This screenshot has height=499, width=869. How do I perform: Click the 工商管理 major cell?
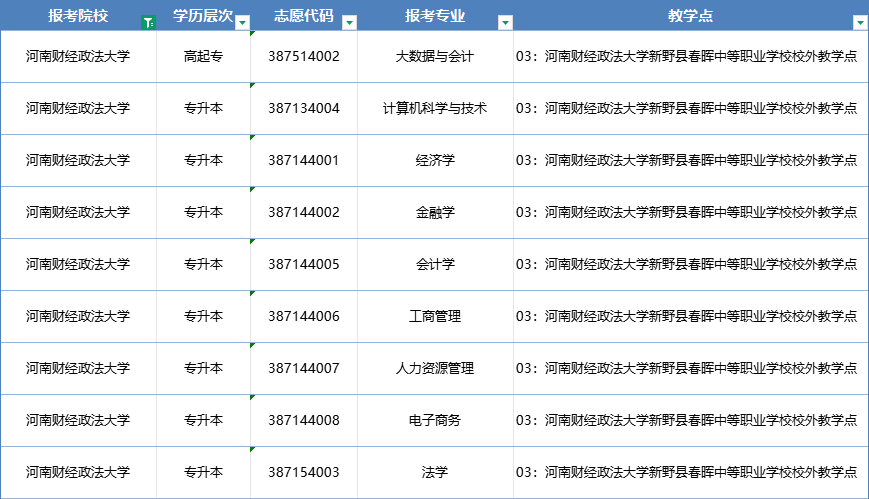435,316
